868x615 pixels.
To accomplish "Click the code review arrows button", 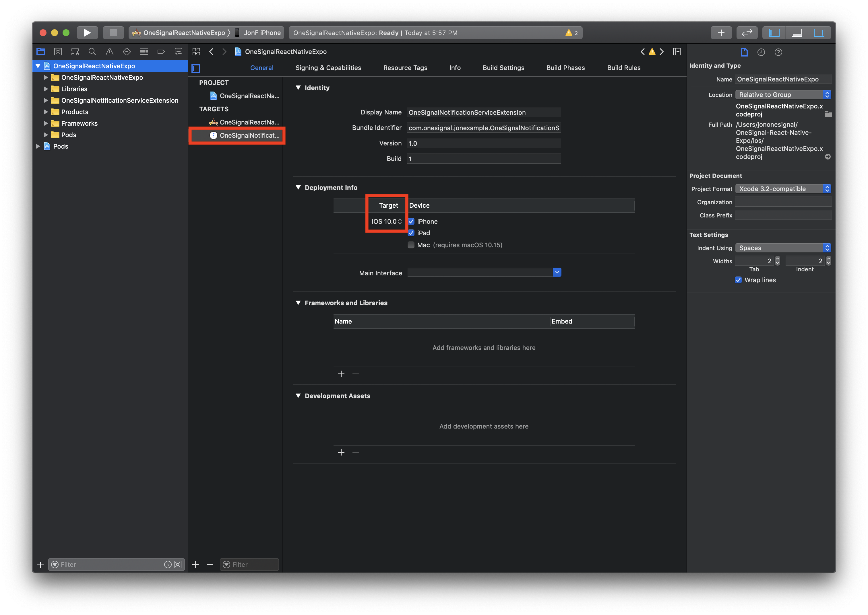I will coord(747,33).
